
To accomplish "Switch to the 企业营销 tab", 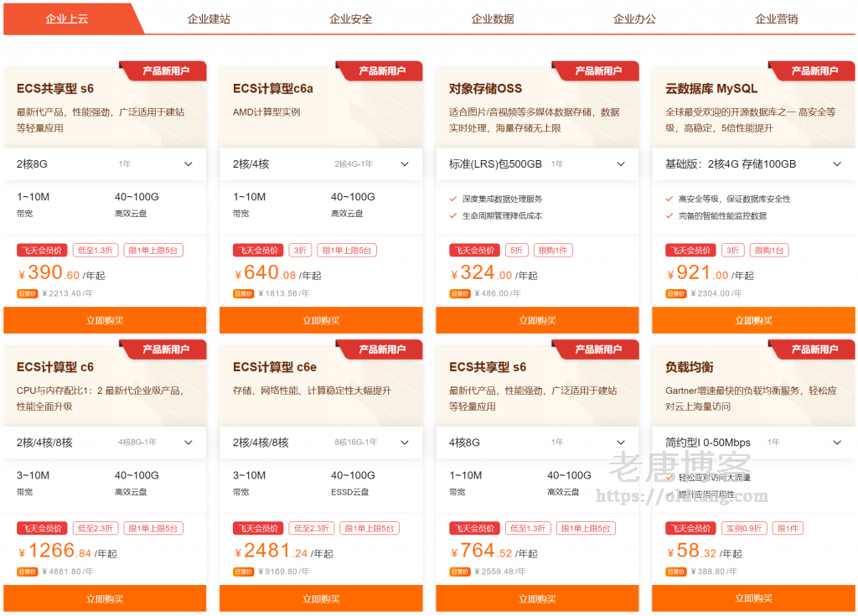I will coord(777,19).
